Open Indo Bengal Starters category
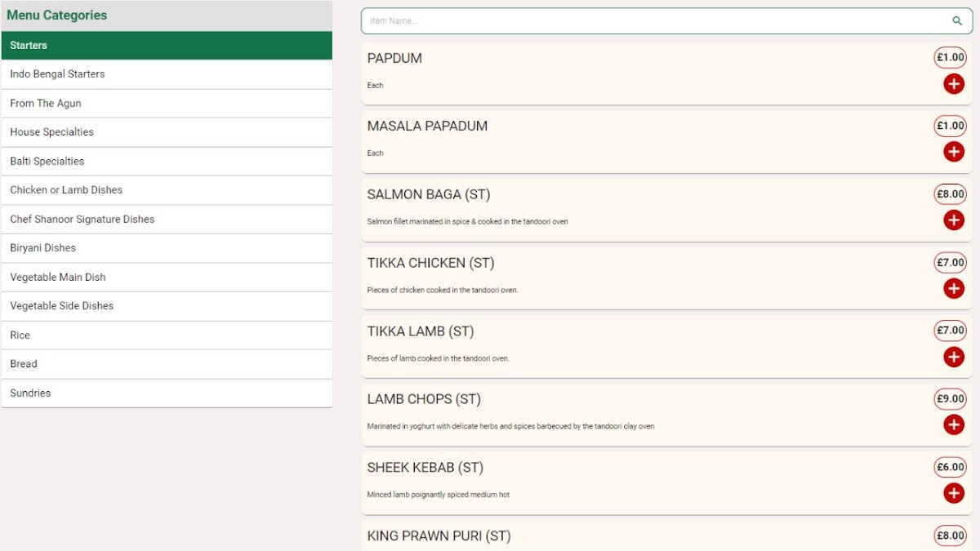Viewport: 980px width, 551px height. coord(167,74)
